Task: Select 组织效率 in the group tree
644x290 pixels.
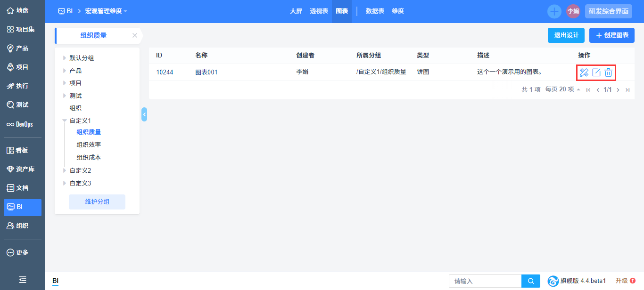Action: [89, 145]
